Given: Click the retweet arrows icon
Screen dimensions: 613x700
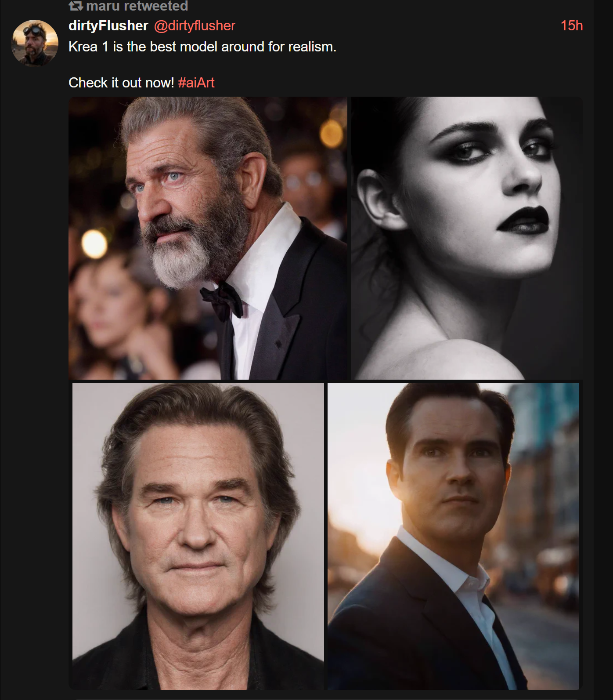Looking at the screenshot, I should [x=76, y=6].
